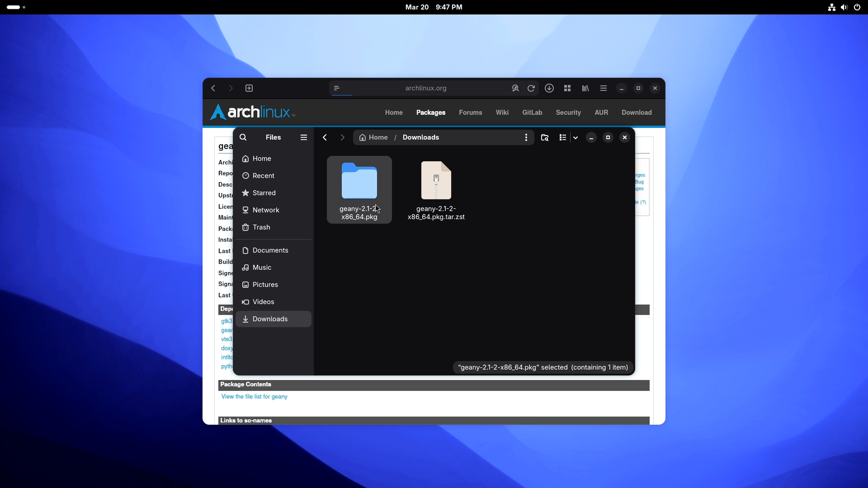This screenshot has height=488, width=868.
Task: Go back in the Files window
Action: pyautogui.click(x=324, y=137)
